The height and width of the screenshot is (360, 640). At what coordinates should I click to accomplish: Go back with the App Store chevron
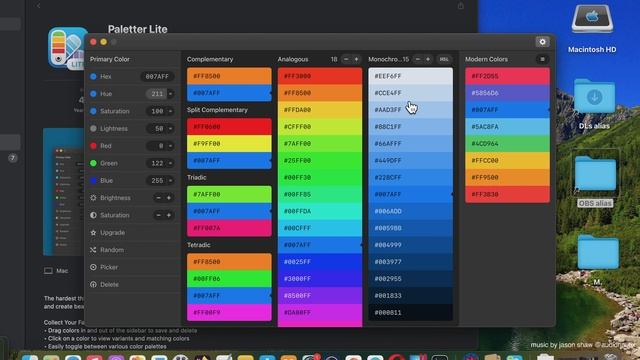coord(38,6)
